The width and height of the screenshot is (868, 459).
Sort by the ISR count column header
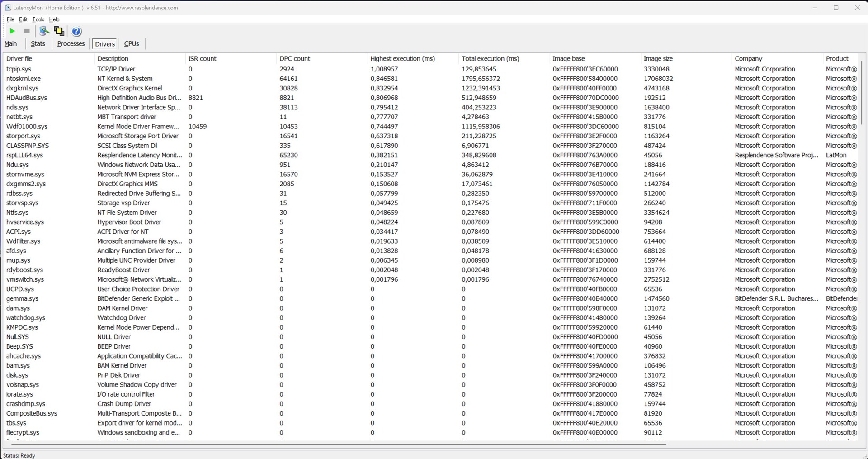pyautogui.click(x=202, y=59)
